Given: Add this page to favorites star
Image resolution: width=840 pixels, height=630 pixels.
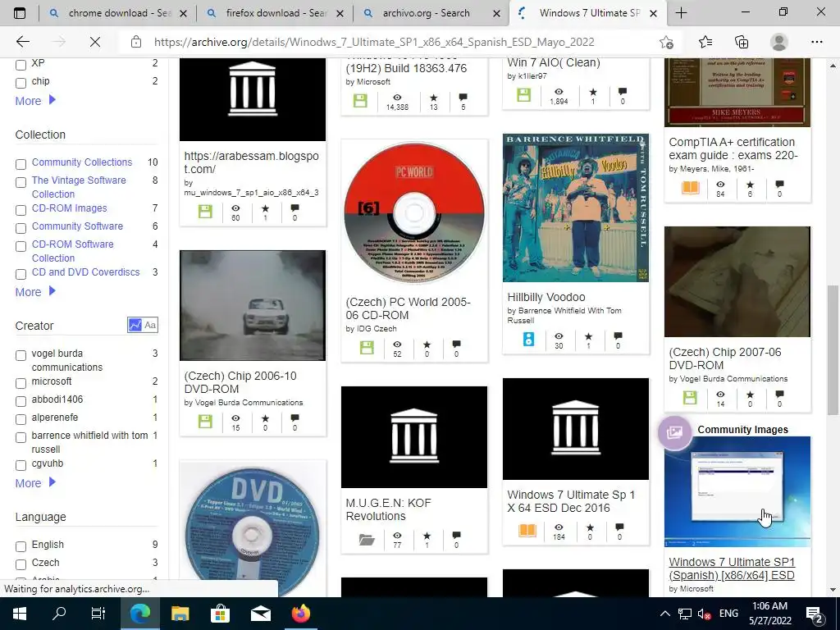Looking at the screenshot, I should click(666, 42).
